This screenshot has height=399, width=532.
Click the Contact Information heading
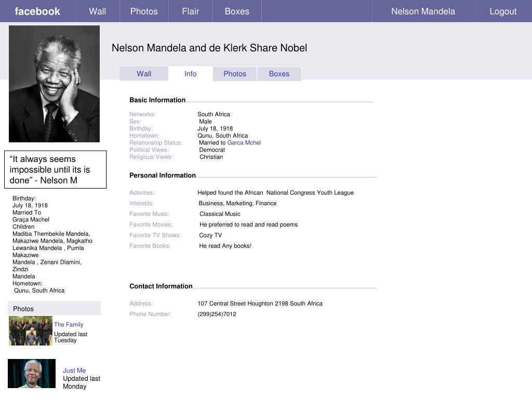point(161,286)
